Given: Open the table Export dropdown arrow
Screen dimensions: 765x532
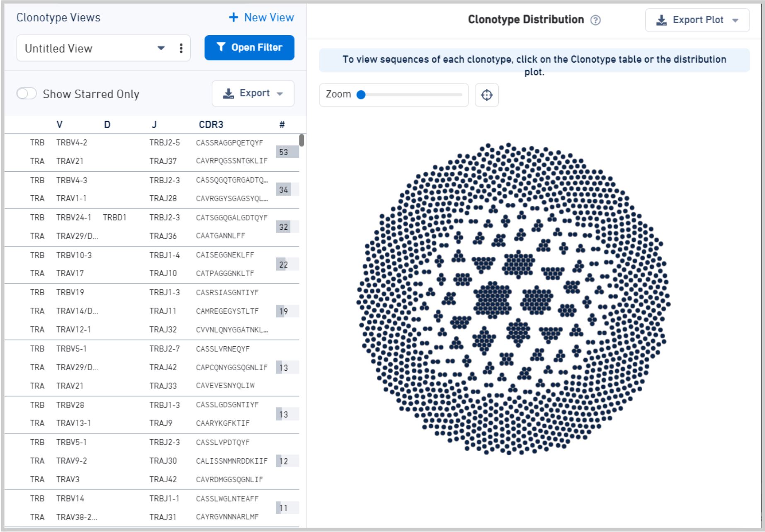Looking at the screenshot, I should click(x=280, y=94).
